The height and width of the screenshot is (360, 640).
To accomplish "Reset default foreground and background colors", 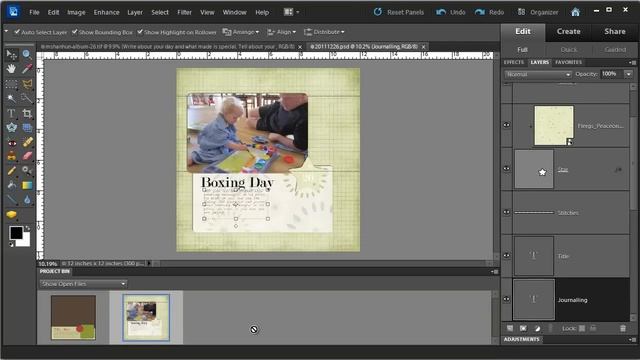I will (11, 244).
